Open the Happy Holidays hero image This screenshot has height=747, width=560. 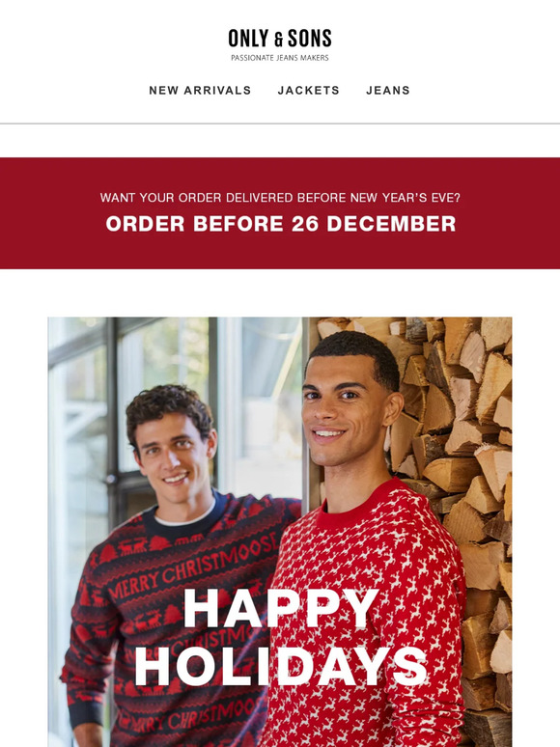280,532
